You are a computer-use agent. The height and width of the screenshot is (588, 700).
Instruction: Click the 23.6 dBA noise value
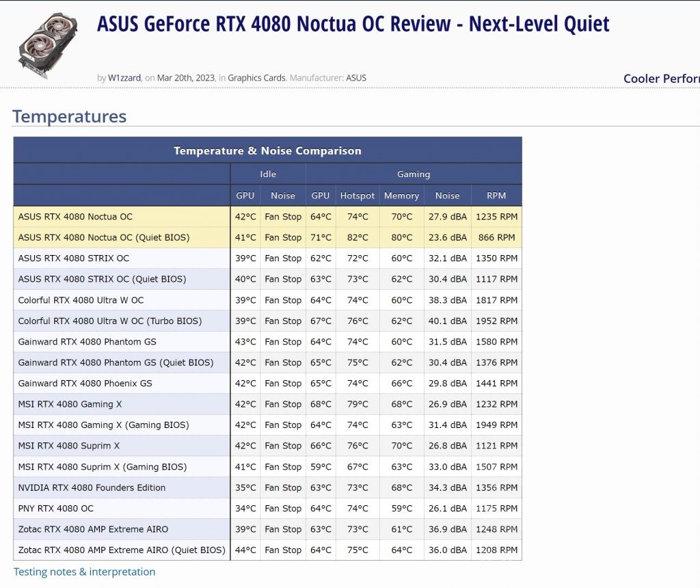click(447, 237)
